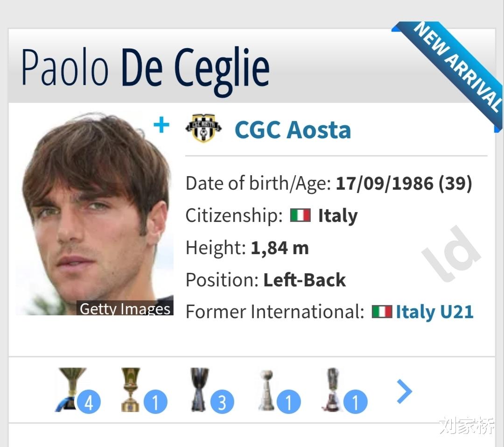
Task: Open Paolo De Ceglie's profile photo
Action: click(95, 210)
